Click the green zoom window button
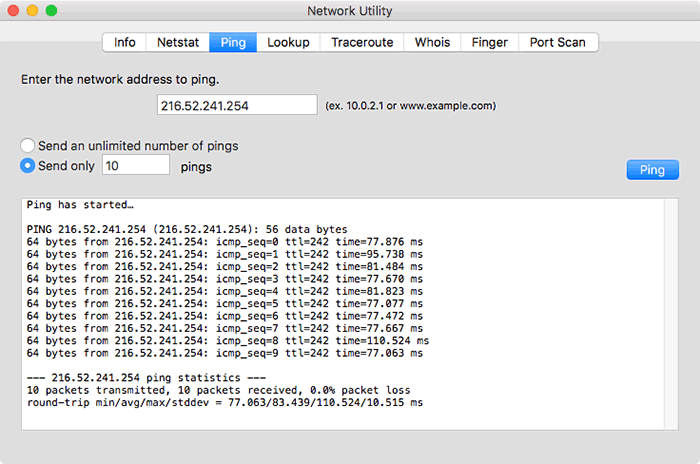 51,10
